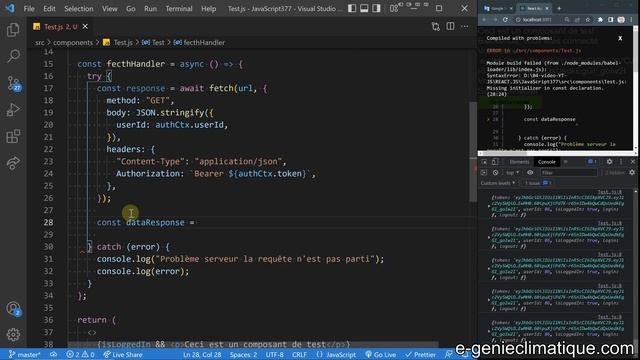Open the top context dropdown in console

(512, 173)
